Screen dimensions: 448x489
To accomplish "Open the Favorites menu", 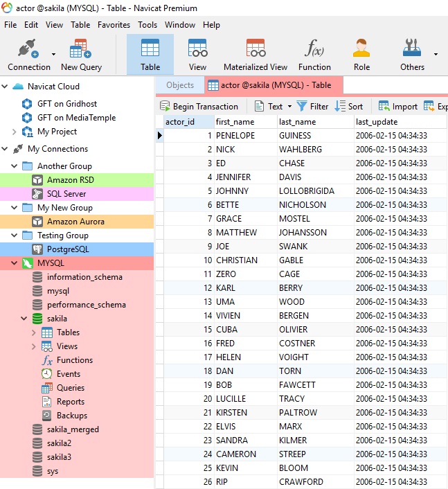I will pos(114,25).
